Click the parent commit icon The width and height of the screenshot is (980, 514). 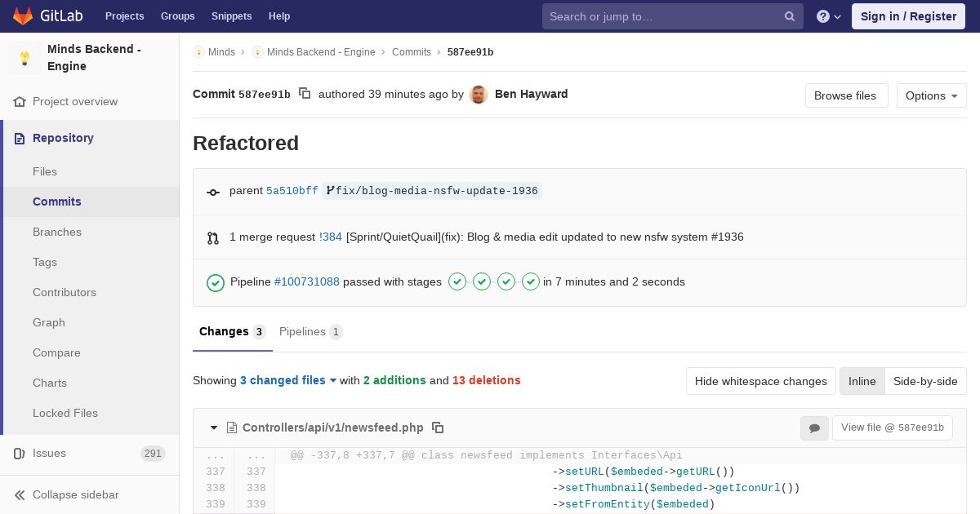(x=213, y=193)
